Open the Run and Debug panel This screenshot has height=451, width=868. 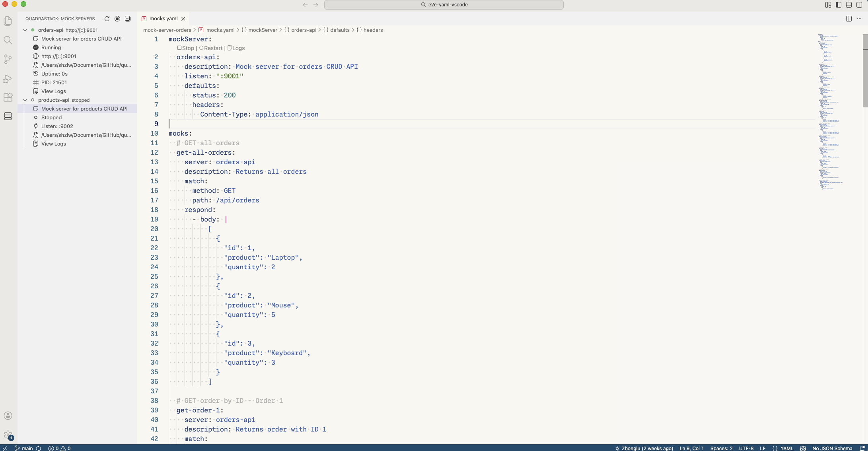click(x=8, y=79)
